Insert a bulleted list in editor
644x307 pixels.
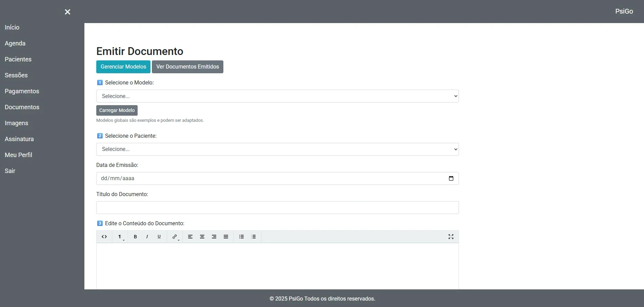pos(241,237)
